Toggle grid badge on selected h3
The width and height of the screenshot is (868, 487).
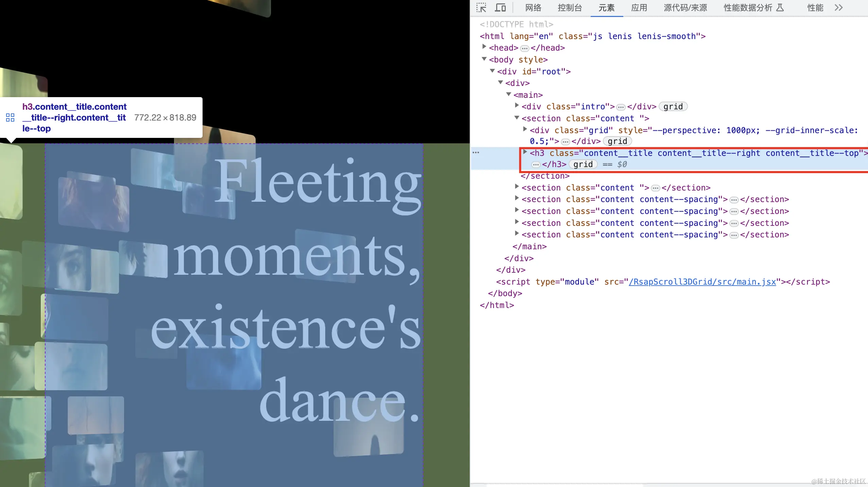tap(583, 164)
